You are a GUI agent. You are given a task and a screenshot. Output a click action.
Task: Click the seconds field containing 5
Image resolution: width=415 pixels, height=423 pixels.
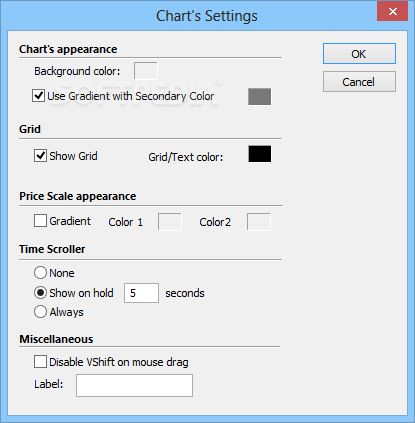point(141,293)
